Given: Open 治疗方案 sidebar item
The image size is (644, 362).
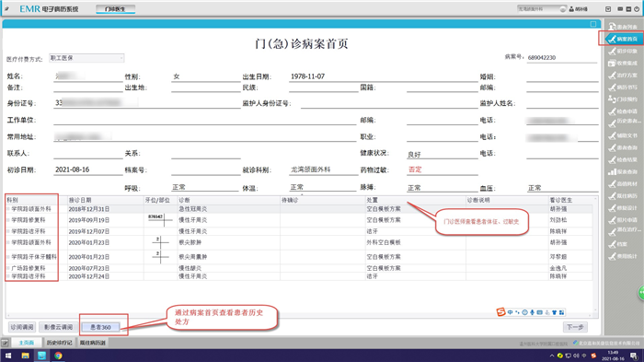Looking at the screenshot, I should [623, 76].
